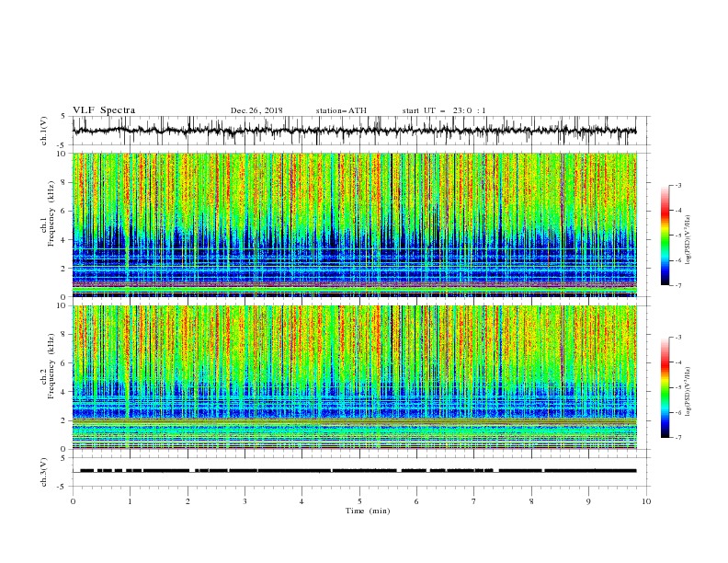Image resolution: width=728 pixels, height=563 pixels.
Task: Click time axis tick label "3"
Action: [245, 501]
